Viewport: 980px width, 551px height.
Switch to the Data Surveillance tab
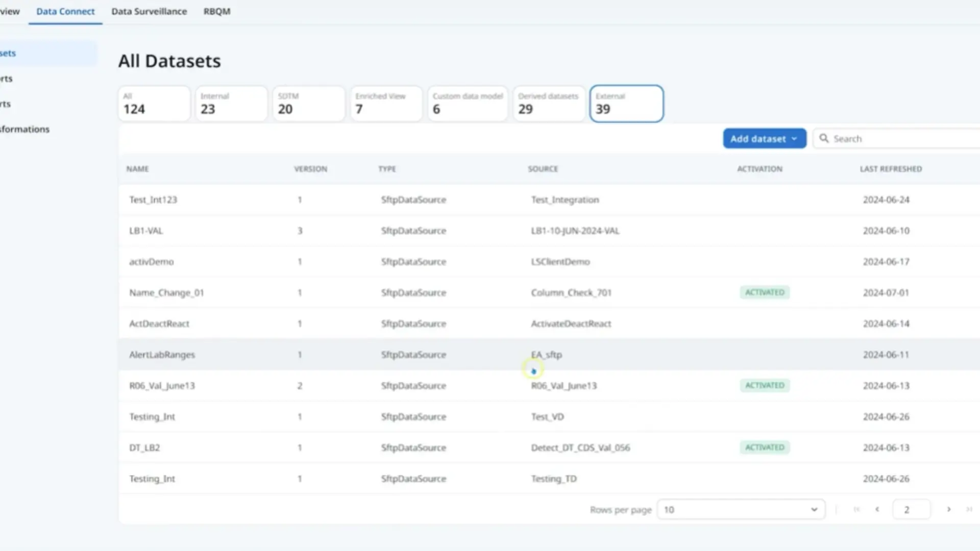(149, 11)
